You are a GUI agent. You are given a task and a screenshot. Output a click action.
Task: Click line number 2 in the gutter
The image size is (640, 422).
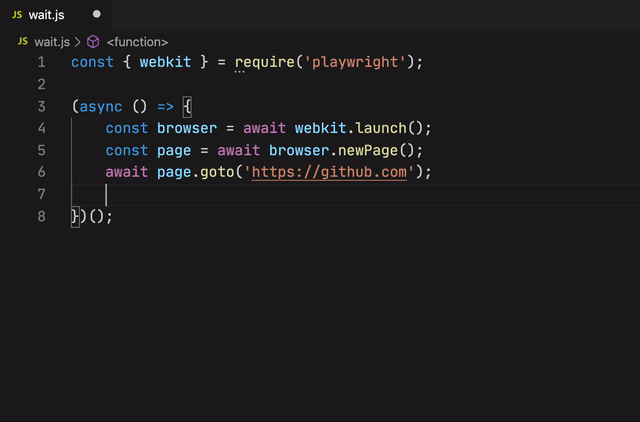[x=42, y=84]
